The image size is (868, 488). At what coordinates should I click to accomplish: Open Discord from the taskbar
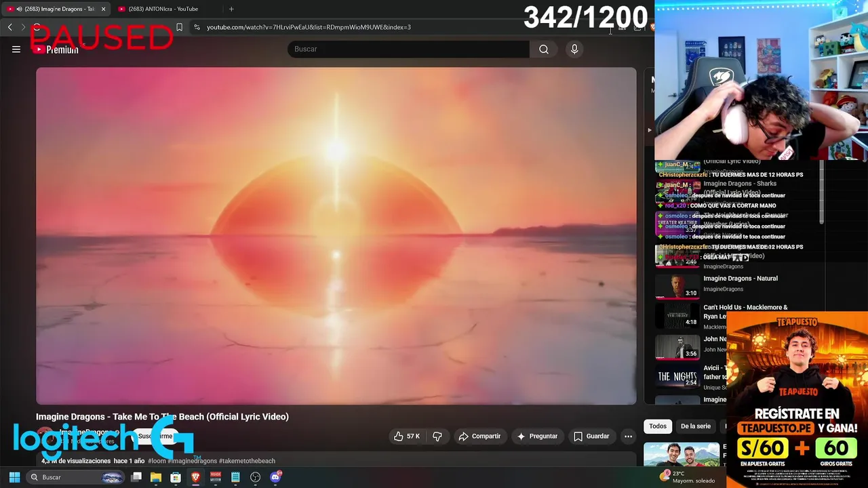[x=275, y=477]
